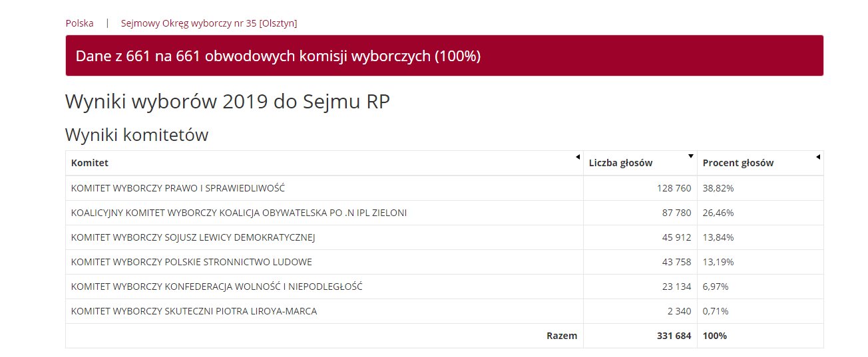Screen dimensions: 868x357
Task: Select the Liczba głosów column header
Action: pyautogui.click(x=640, y=163)
